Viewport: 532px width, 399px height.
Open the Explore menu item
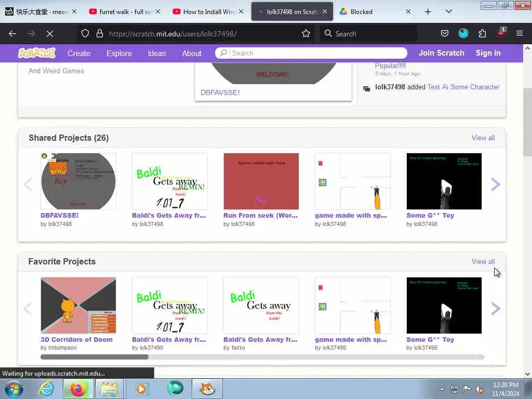(x=119, y=54)
